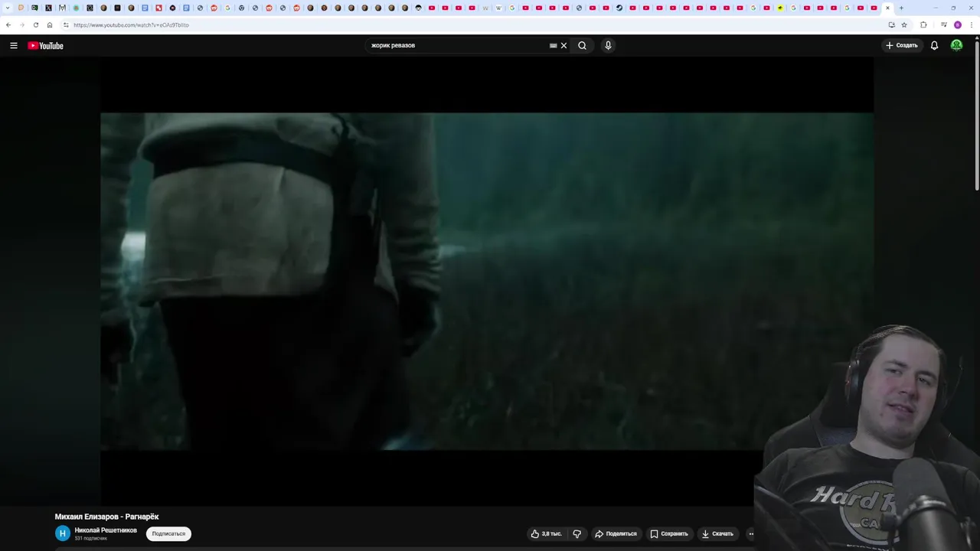Click Скачать download button
The width and height of the screenshot is (980, 551).
(717, 533)
